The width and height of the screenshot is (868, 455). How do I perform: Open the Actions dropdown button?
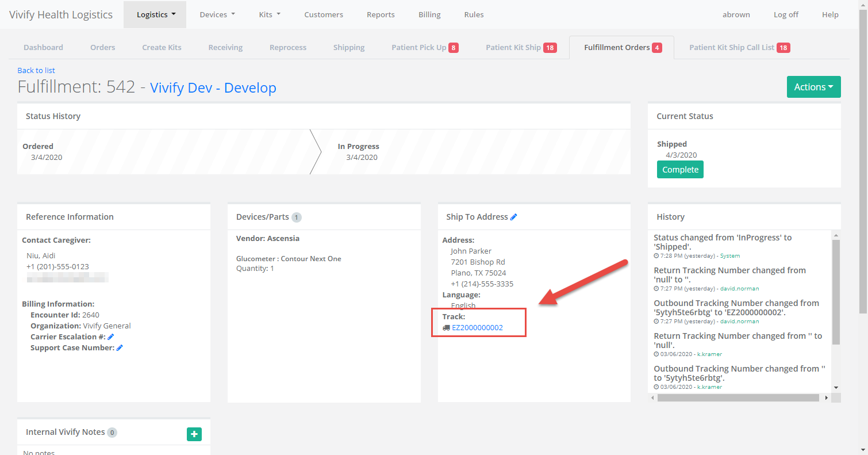click(813, 87)
